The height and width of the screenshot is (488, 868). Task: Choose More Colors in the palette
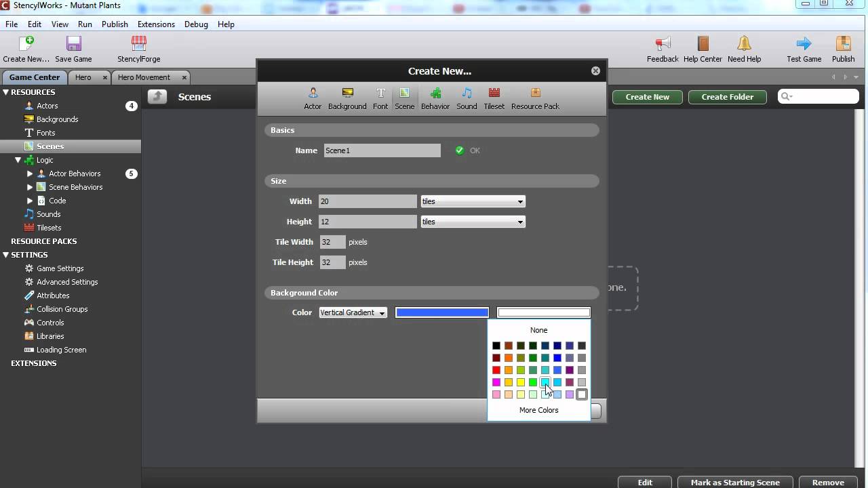pos(538,410)
